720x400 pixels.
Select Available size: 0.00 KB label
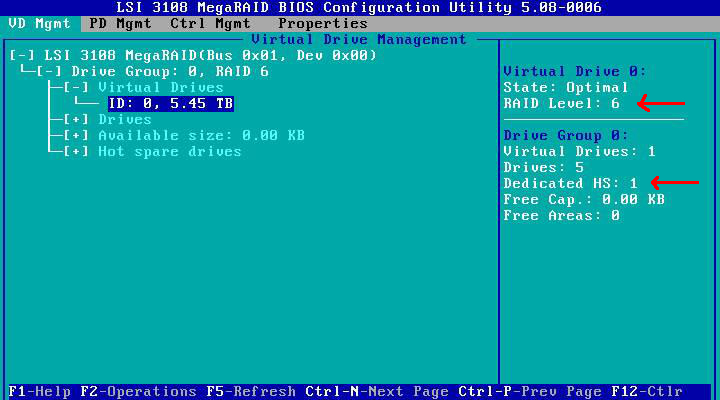(x=202, y=135)
